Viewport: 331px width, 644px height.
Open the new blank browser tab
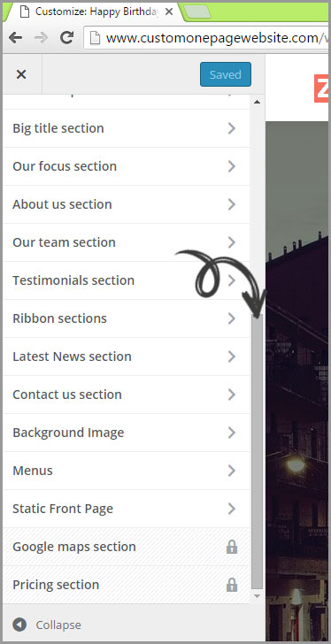(x=197, y=11)
